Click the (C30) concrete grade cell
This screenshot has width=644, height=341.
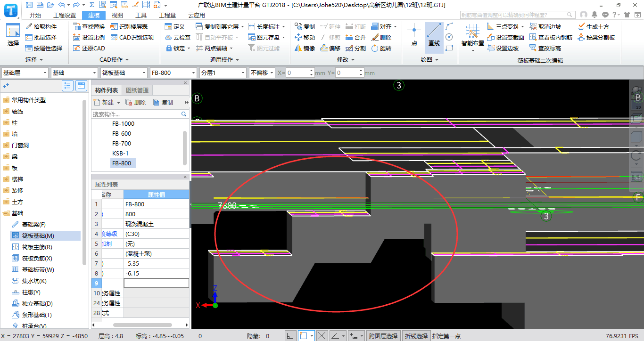tap(156, 234)
